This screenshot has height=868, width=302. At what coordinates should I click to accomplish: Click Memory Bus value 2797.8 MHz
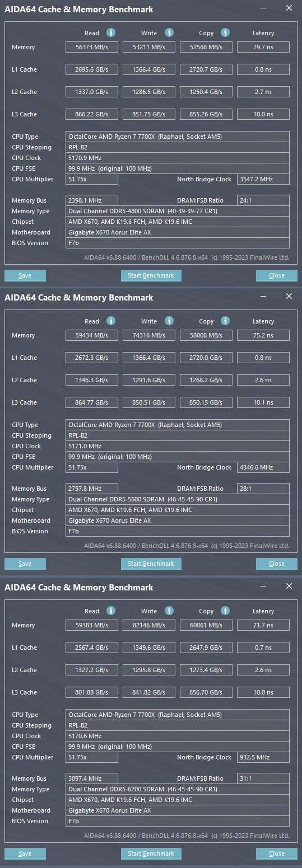click(92, 489)
